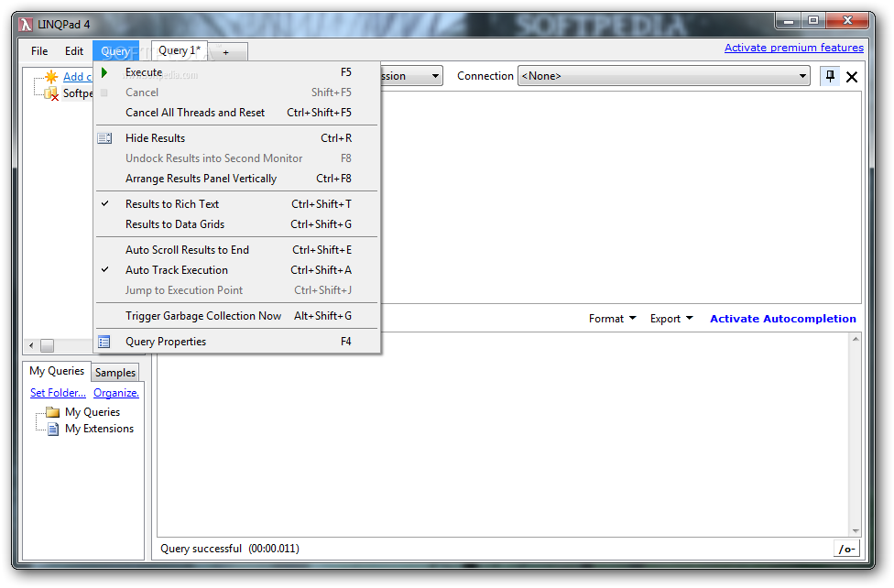Add a new query tab with plus

pos(226,52)
